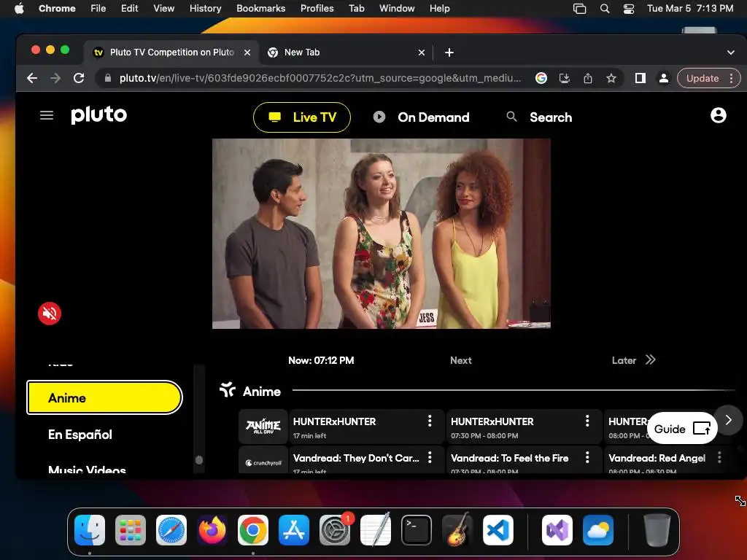Go back in Chrome

coord(32,78)
